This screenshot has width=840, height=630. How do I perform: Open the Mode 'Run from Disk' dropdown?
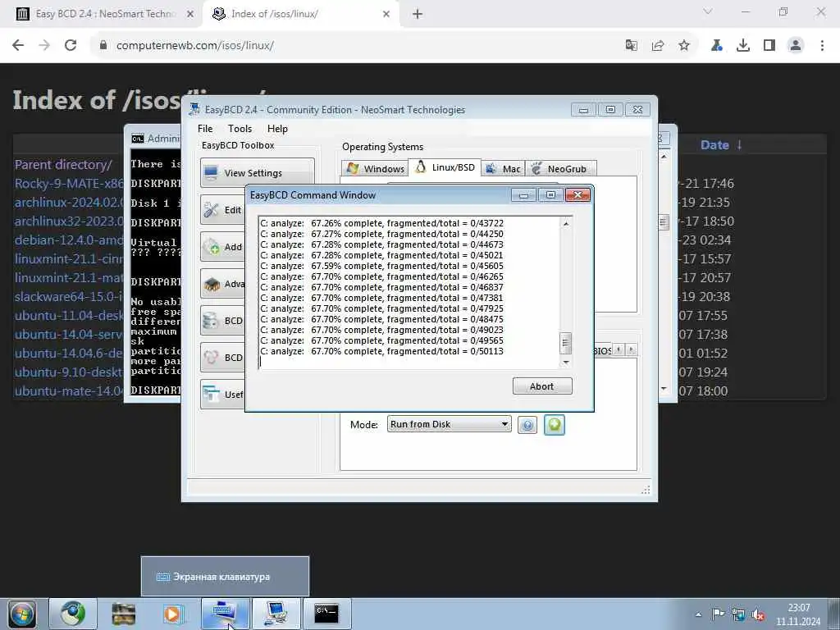point(449,424)
